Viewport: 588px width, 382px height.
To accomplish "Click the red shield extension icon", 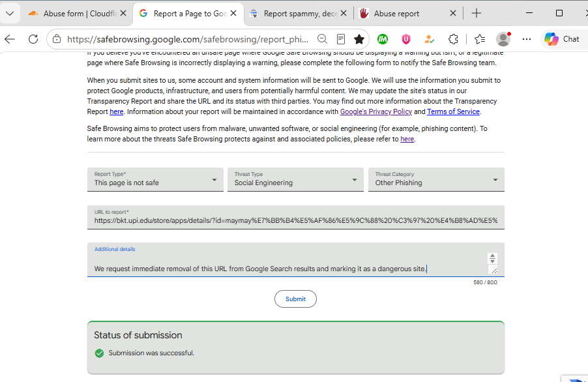I will click(405, 39).
